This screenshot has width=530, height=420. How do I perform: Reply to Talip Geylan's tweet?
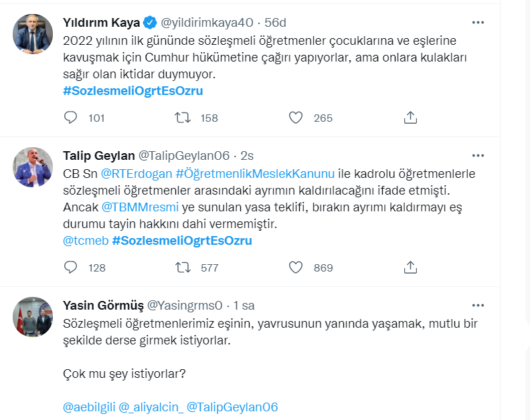[71, 268]
